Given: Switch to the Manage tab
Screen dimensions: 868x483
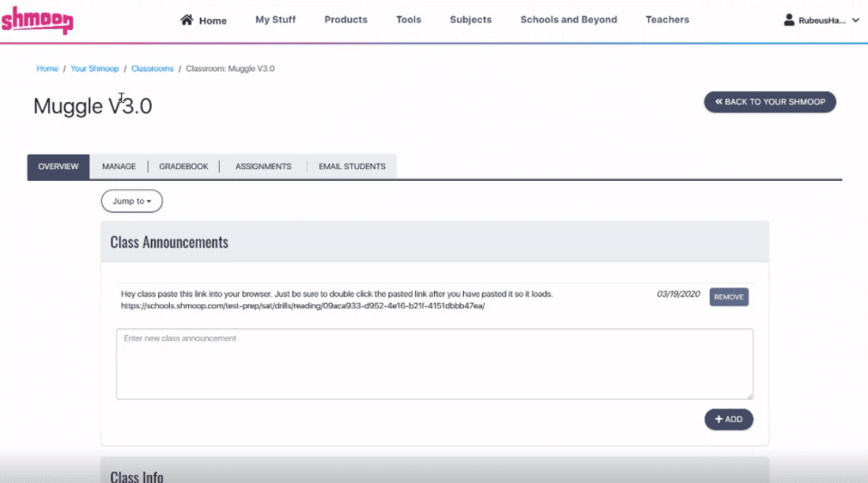Looking at the screenshot, I should (x=118, y=166).
